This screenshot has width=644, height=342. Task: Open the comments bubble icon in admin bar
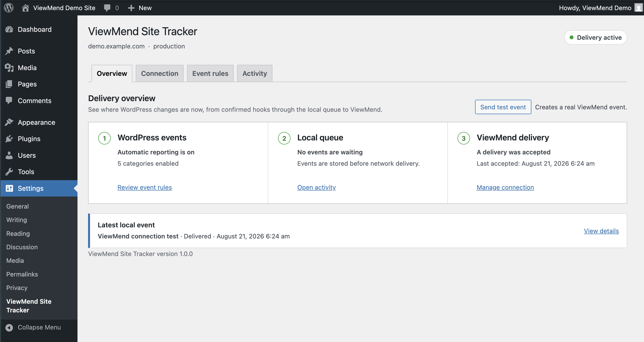(107, 8)
